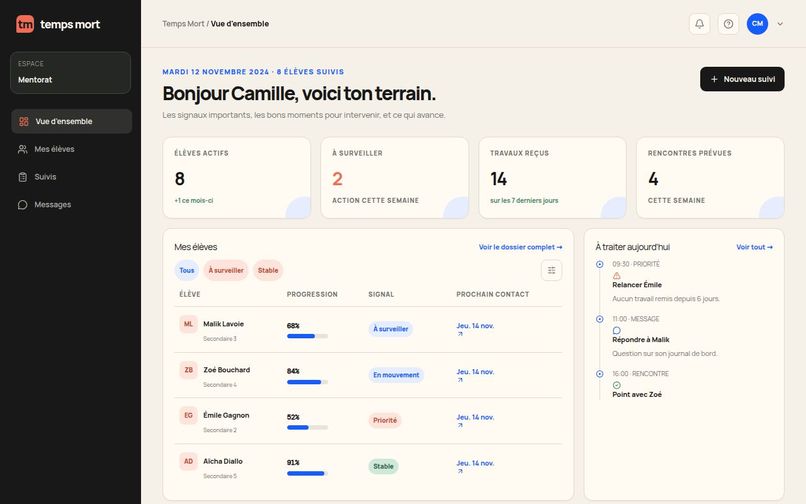Click the Mes élèves people icon
This screenshot has width=806, height=504.
[x=23, y=149]
